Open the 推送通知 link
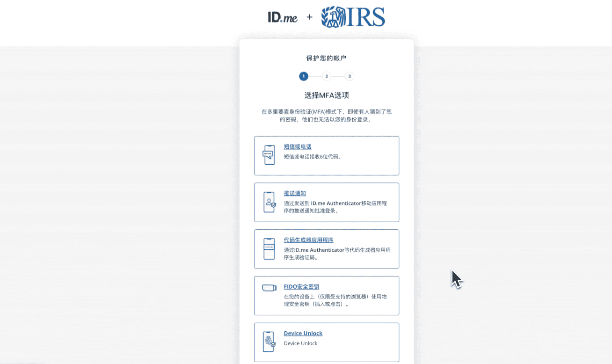The height and width of the screenshot is (364, 612). point(295,193)
